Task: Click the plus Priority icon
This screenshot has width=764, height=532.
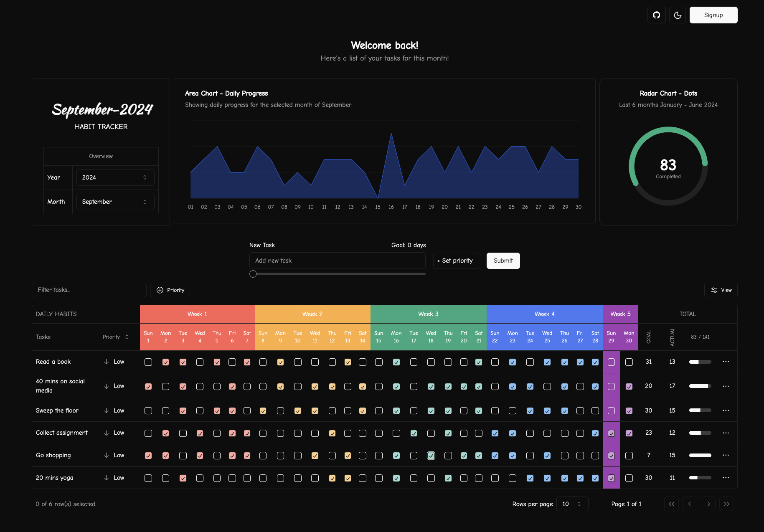Action: (160, 290)
